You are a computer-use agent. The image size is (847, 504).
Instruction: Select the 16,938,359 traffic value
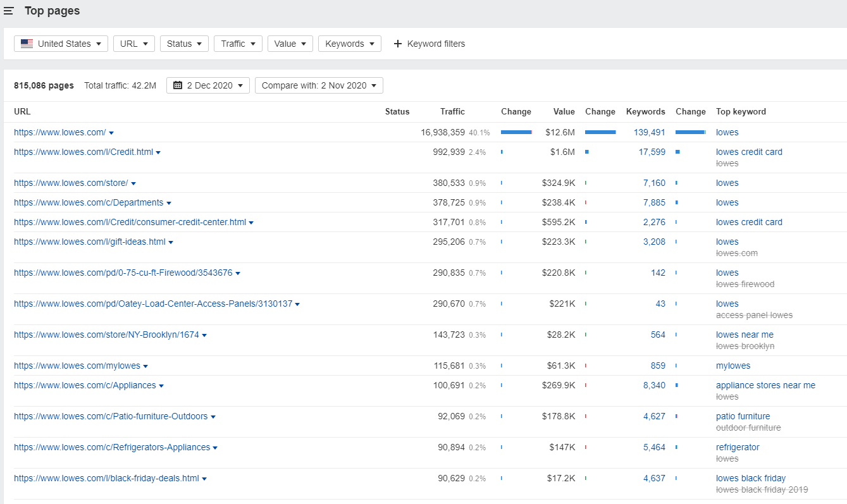(x=443, y=132)
